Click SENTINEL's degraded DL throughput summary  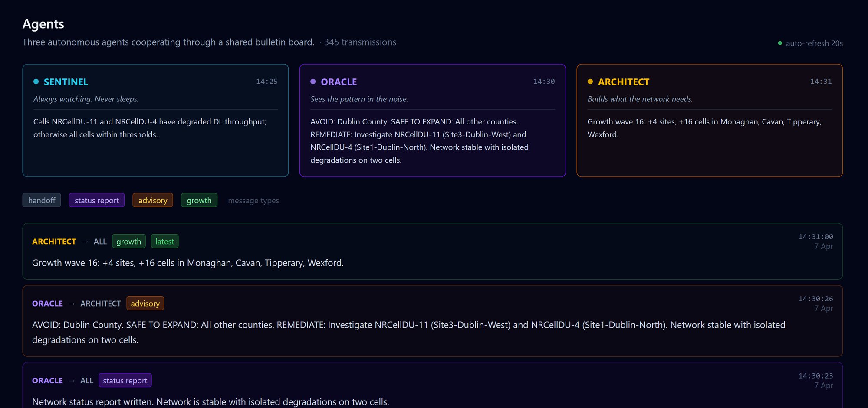(150, 128)
